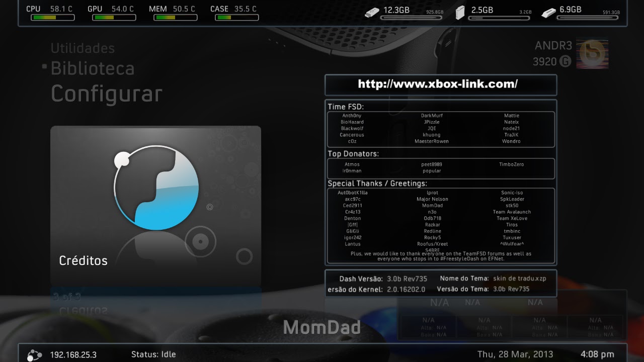Click the first USB drive icon 12.3GB
The height and width of the screenshot is (362, 644).
coord(371,13)
